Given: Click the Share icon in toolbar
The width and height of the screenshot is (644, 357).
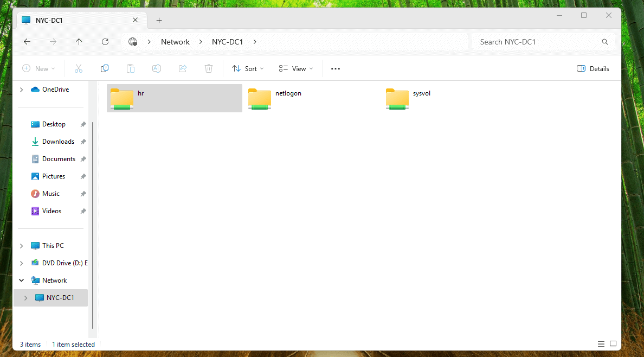Looking at the screenshot, I should coord(183,69).
